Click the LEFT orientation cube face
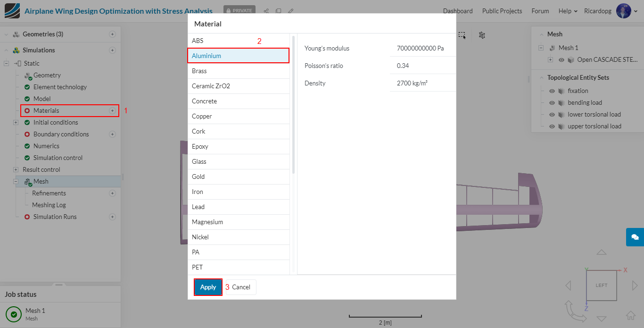644x328 pixels. 601,285
